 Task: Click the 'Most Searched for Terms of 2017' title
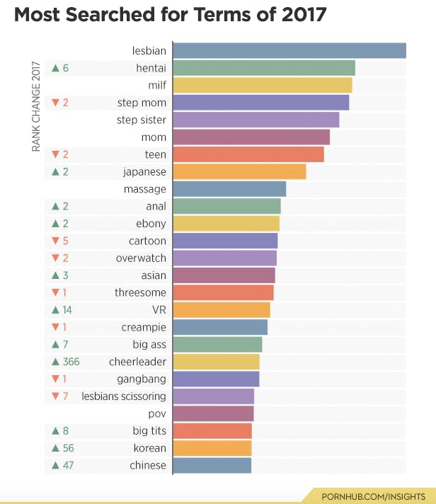(171, 15)
